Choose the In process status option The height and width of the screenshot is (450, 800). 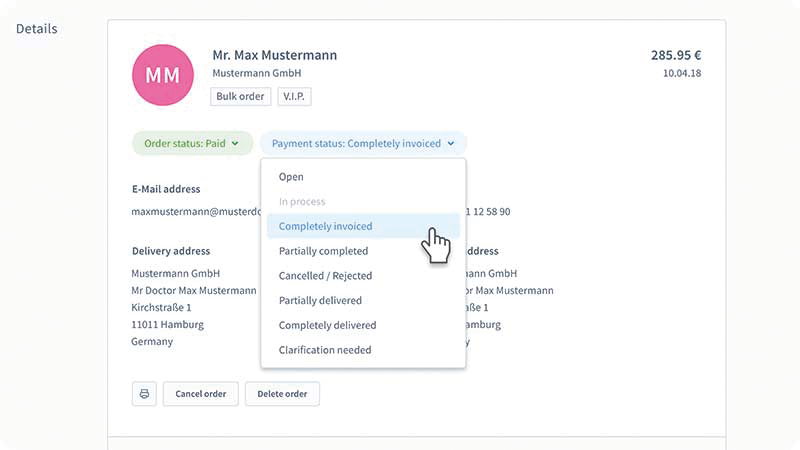tap(301, 202)
